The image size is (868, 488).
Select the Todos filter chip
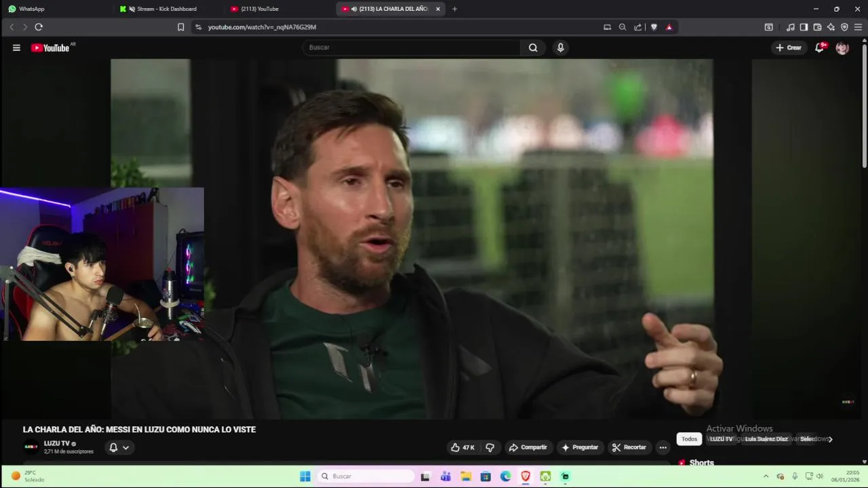pos(689,439)
